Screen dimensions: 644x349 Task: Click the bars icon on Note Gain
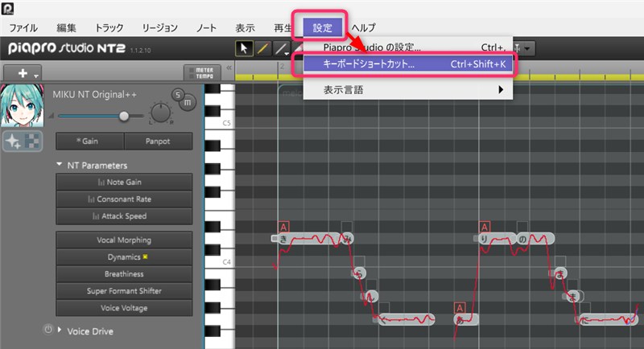(x=101, y=182)
